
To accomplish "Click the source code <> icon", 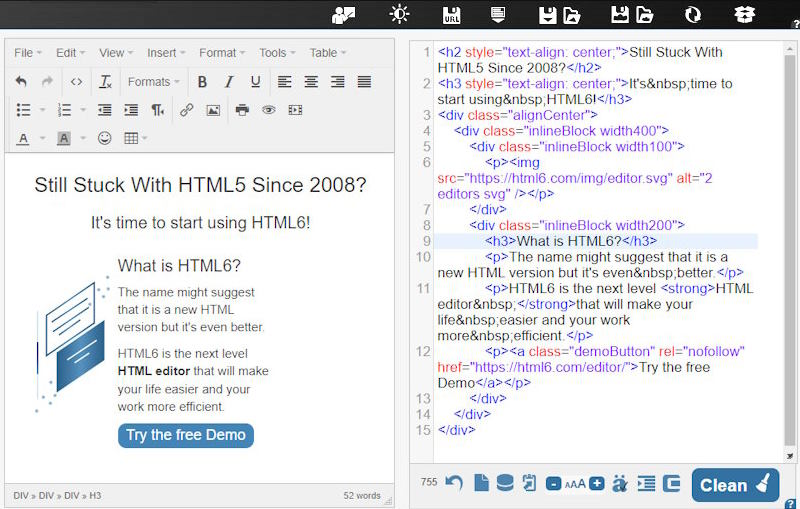I will coord(77,82).
